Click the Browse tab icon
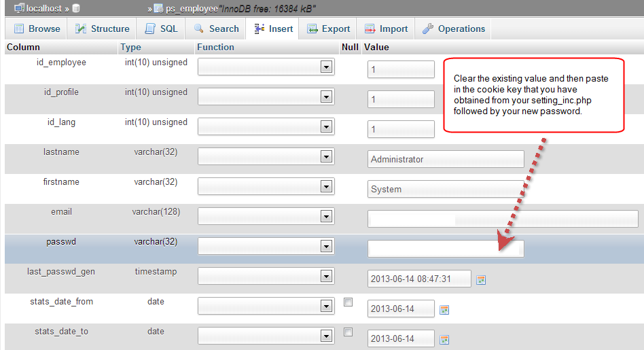Image resolution: width=644 pixels, height=350 pixels. pyautogui.click(x=19, y=29)
